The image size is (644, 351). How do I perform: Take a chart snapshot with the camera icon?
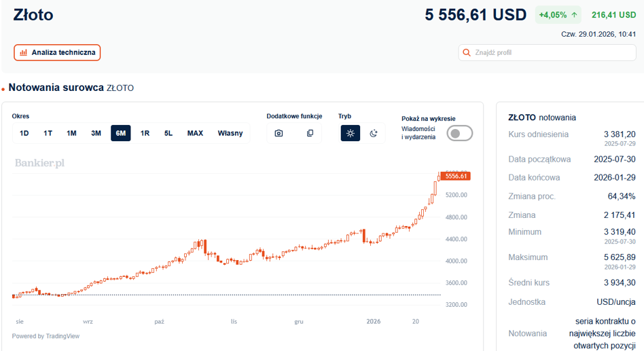(x=279, y=134)
